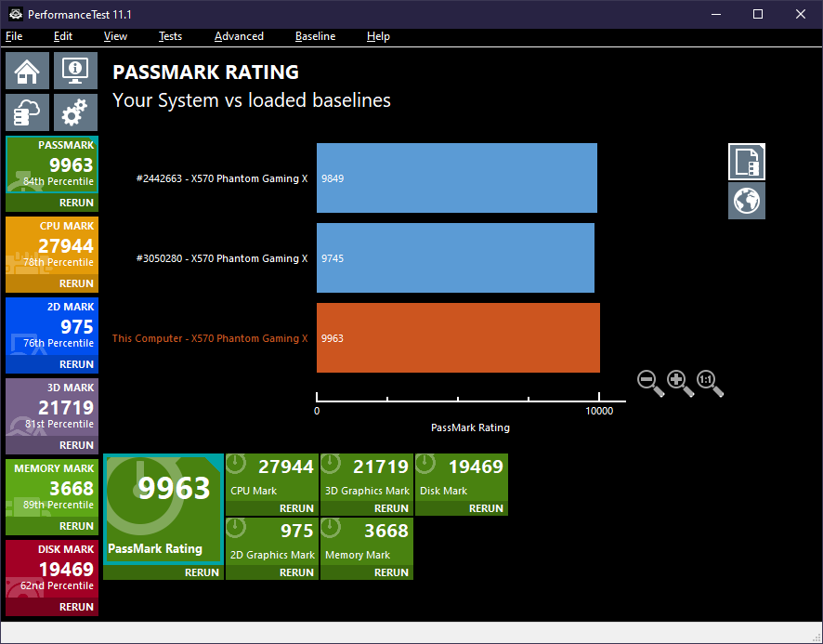Image resolution: width=823 pixels, height=644 pixels.
Task: Click the save results document icon
Action: coord(747,162)
